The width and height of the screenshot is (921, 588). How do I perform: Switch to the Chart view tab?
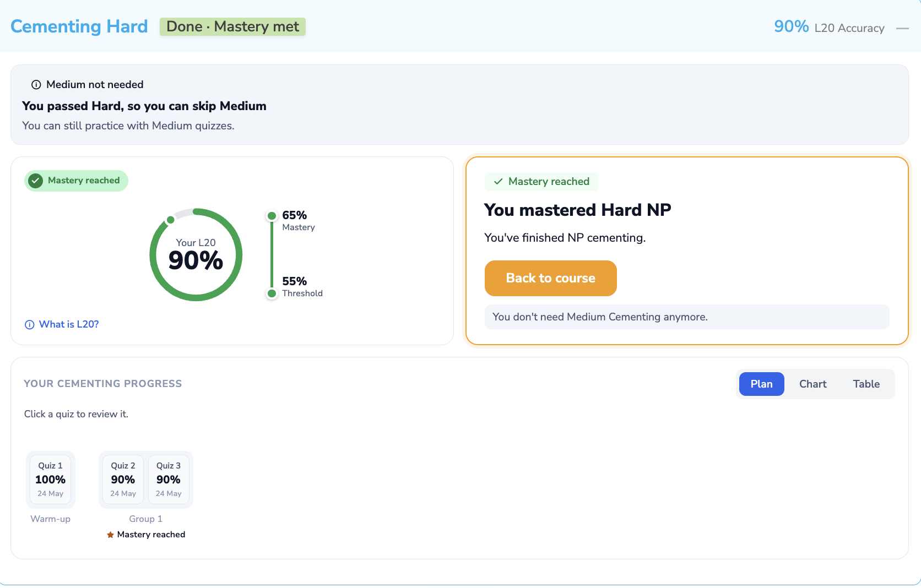click(813, 384)
